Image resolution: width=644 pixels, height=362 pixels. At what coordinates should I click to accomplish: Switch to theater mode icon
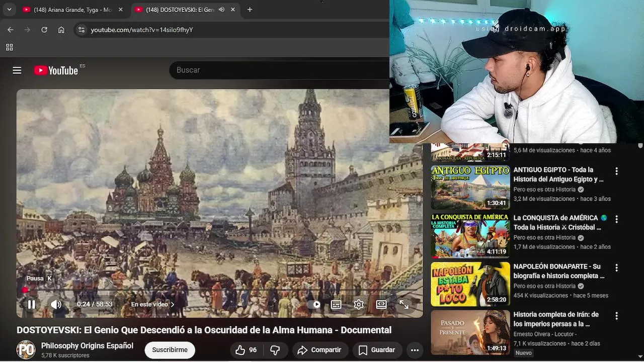coord(381,304)
